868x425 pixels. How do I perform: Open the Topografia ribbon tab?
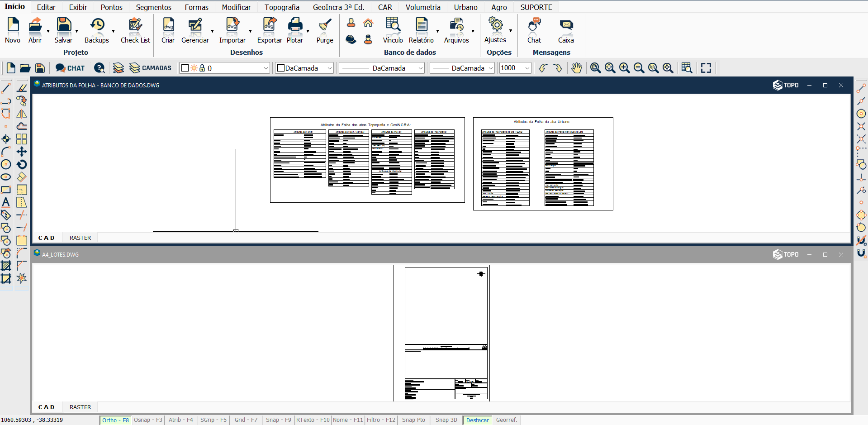282,7
